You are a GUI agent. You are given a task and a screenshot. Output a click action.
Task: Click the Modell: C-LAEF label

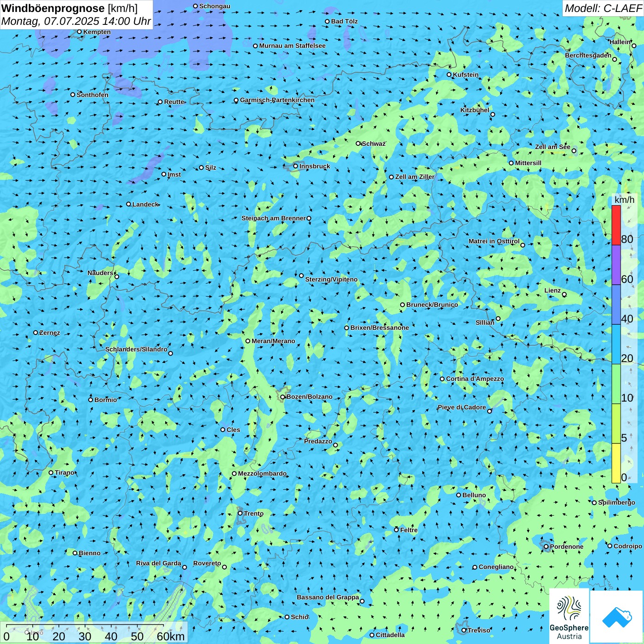603,8
